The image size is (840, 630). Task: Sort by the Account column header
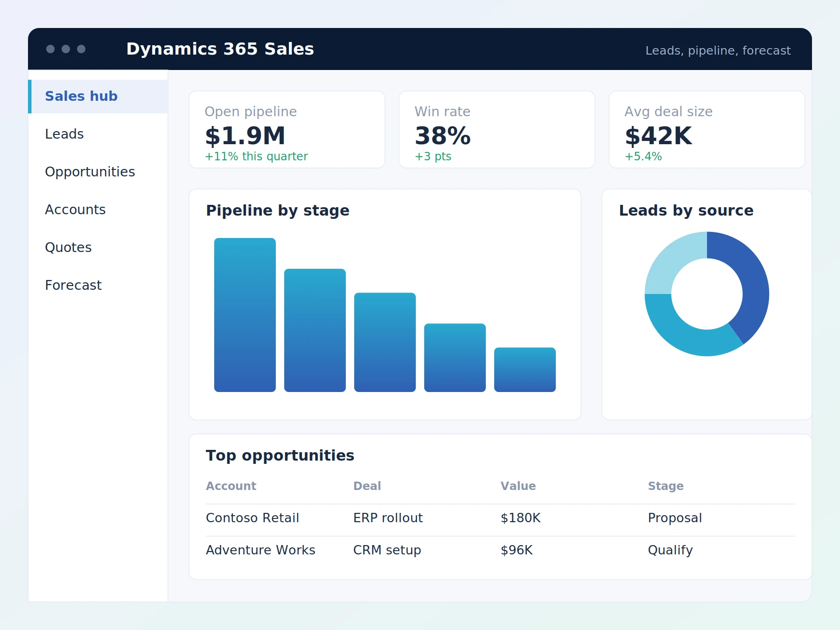pyautogui.click(x=231, y=486)
